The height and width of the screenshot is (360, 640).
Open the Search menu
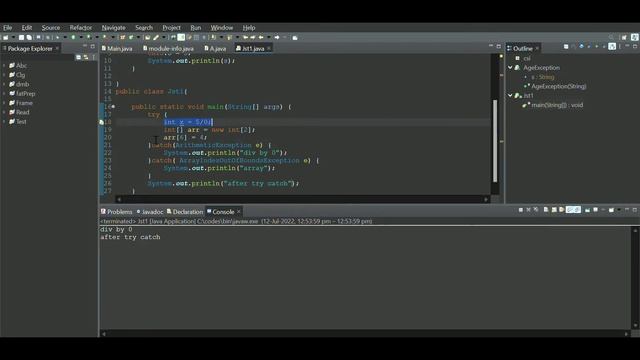[144, 28]
